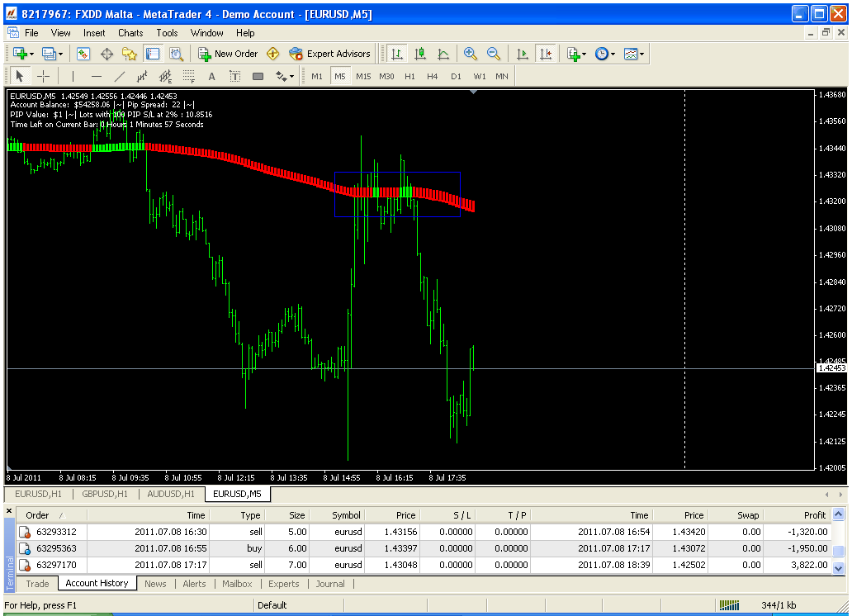This screenshot has height=616, width=852.
Task: Select the H1 timeframe button
Action: click(x=409, y=76)
